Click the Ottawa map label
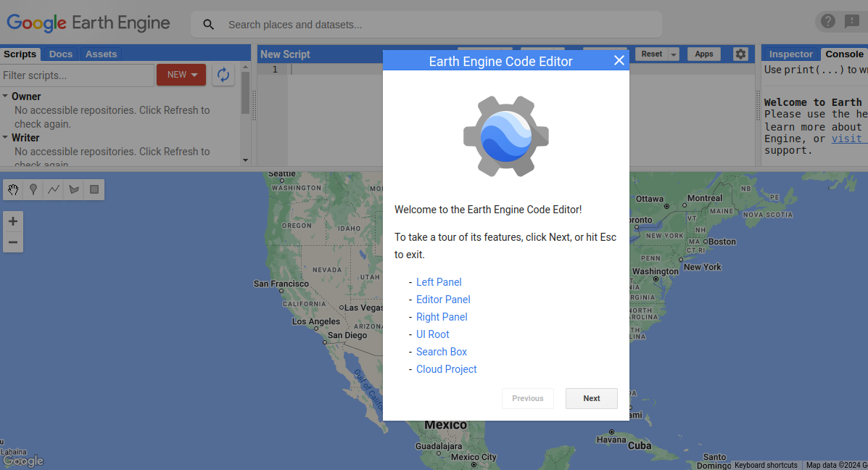The height and width of the screenshot is (470, 868). pos(649,199)
